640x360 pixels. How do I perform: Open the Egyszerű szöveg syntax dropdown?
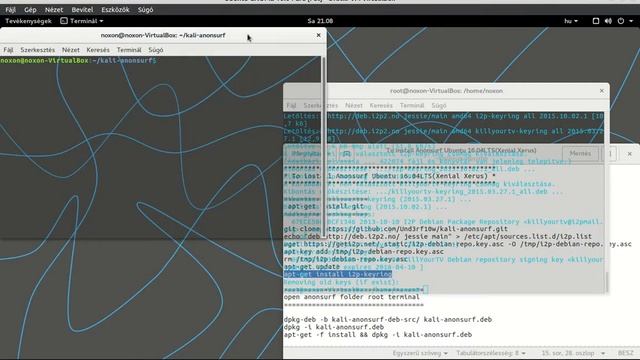click(420, 353)
